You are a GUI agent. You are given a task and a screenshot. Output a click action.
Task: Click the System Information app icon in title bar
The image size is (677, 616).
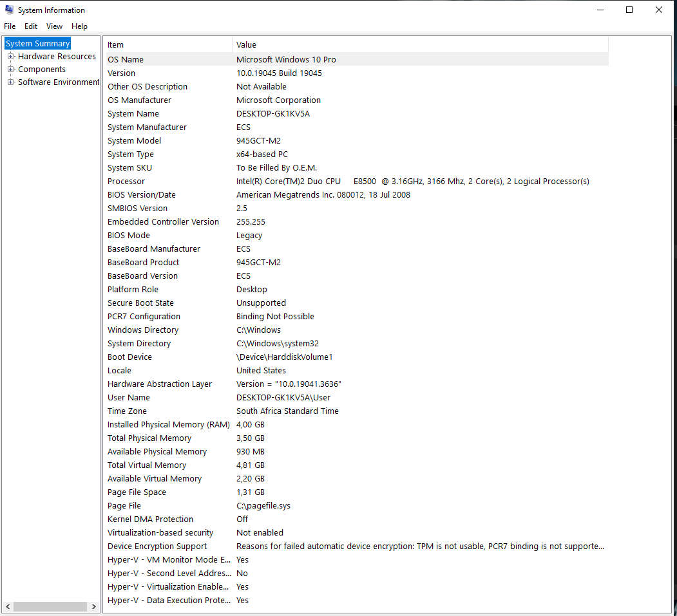pyautogui.click(x=9, y=10)
